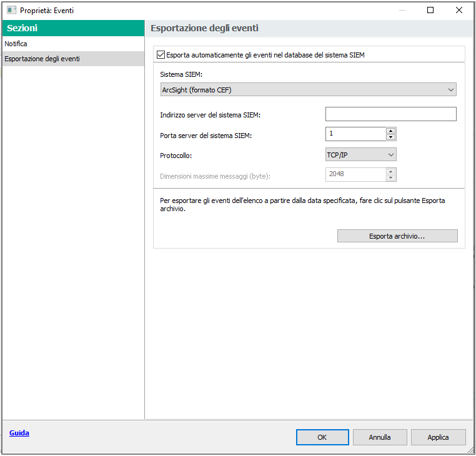This screenshot has height=456, width=476.
Task: Click the SIEM server address field
Action: click(390, 114)
